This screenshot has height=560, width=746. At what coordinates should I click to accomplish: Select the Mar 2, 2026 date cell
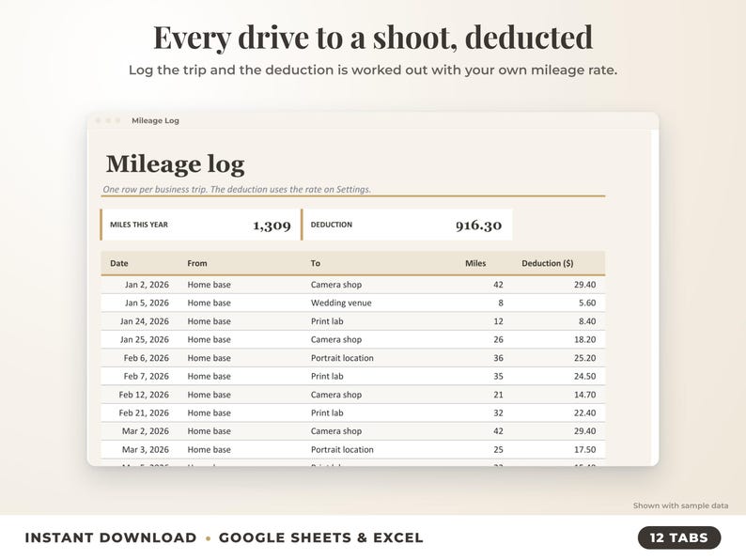[x=145, y=430]
